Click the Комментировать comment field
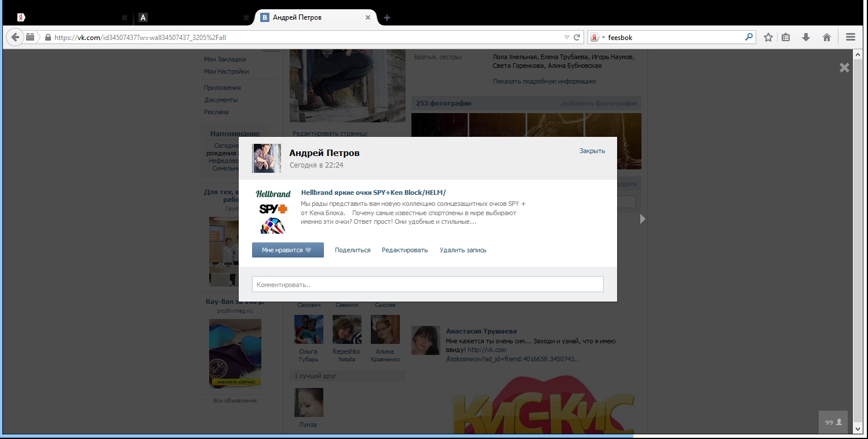Image resolution: width=868 pixels, height=439 pixels. click(x=428, y=284)
